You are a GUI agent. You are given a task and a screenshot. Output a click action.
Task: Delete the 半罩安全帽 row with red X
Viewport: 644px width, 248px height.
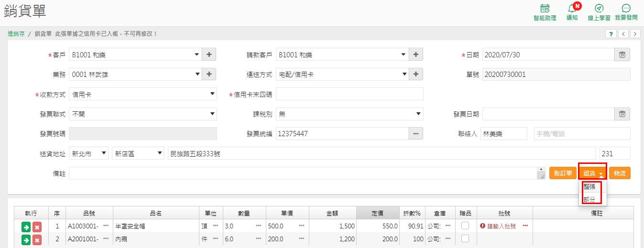point(37,226)
